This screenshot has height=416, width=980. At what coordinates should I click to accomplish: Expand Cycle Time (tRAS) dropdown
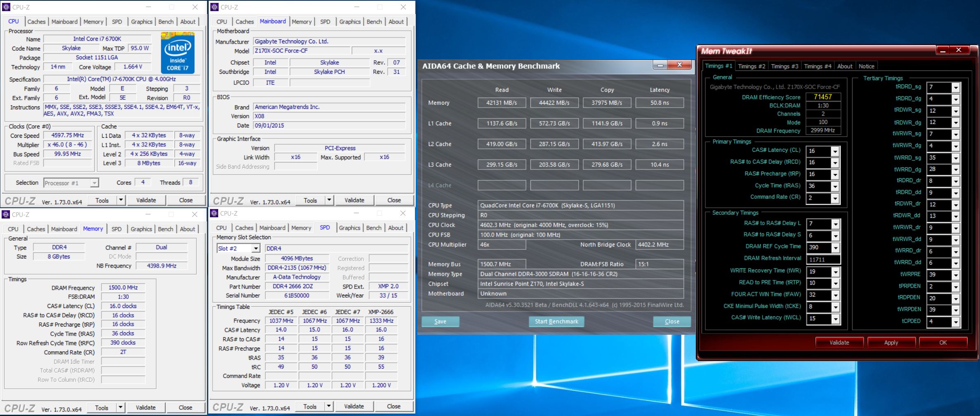pos(835,186)
